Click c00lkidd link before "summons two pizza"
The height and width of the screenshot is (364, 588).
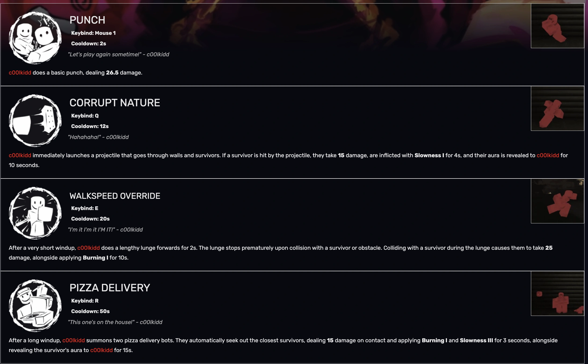tap(73, 340)
